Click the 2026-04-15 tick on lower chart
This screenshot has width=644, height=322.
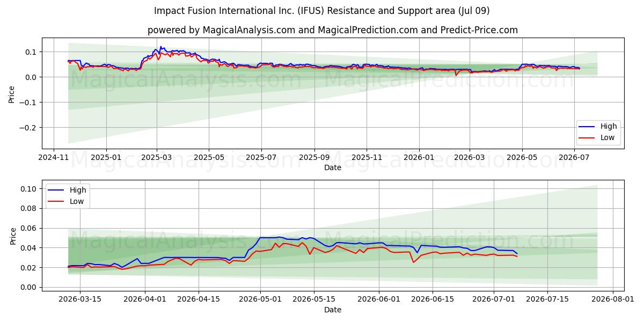pos(199,299)
